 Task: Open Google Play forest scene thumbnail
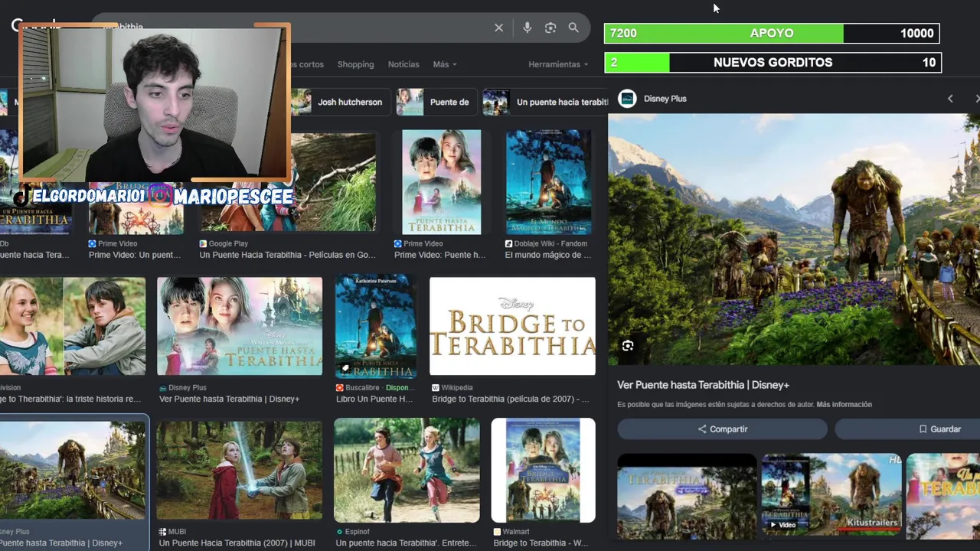(x=332, y=182)
